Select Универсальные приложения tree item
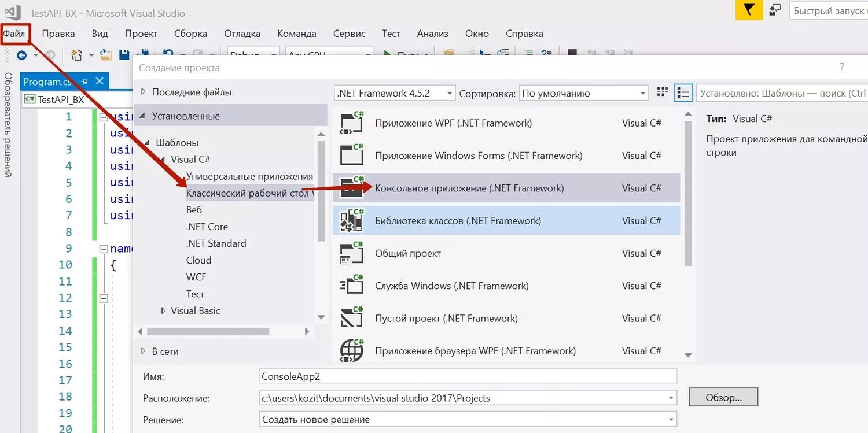 250,176
